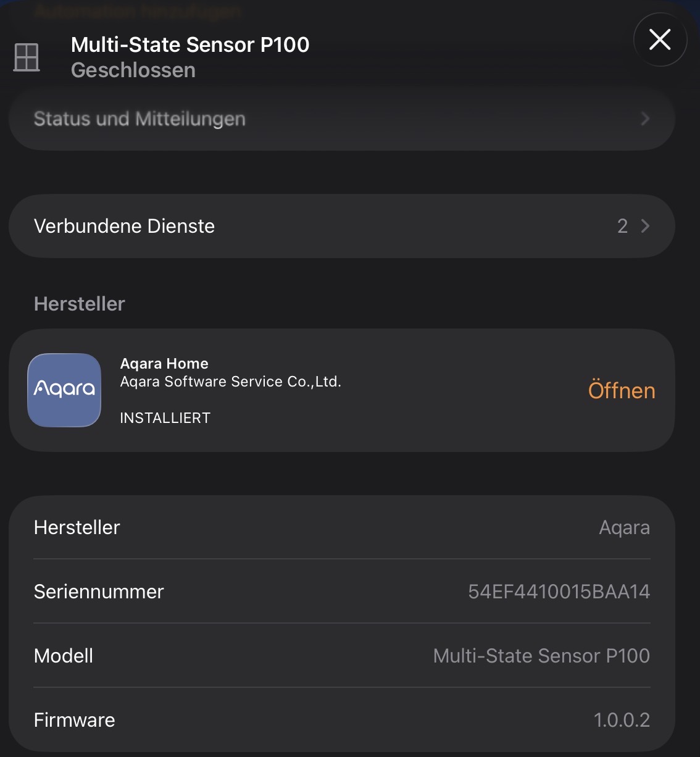Tap the Hersteller value Aqara

point(624,527)
